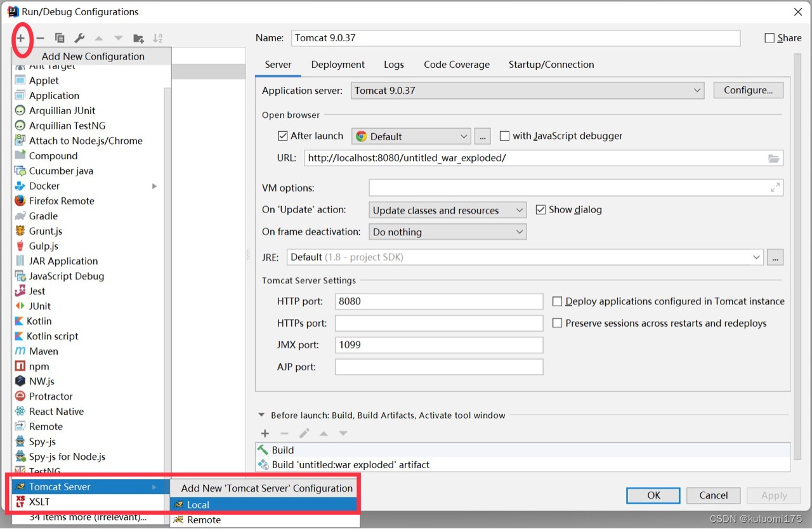Disable opening browser after launch

pyautogui.click(x=283, y=135)
